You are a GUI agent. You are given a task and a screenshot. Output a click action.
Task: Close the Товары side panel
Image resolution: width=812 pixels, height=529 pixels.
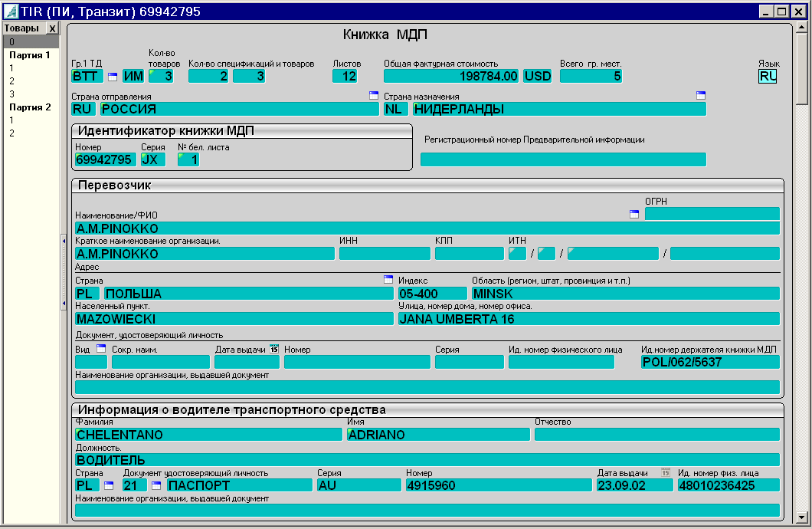(51, 28)
